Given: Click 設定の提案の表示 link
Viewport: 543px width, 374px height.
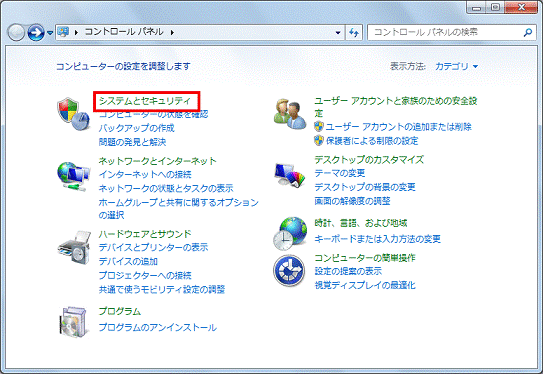Looking at the screenshot, I should point(348,271).
